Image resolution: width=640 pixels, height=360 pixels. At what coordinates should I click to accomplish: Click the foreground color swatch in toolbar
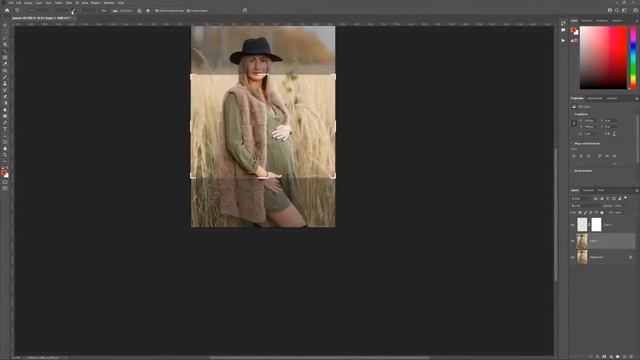(4, 173)
